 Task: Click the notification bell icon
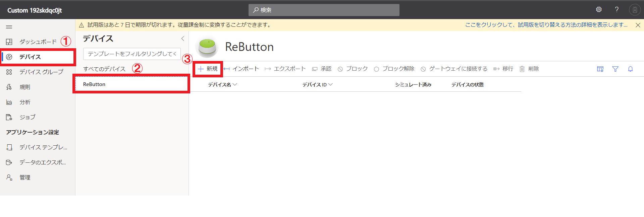pos(630,69)
